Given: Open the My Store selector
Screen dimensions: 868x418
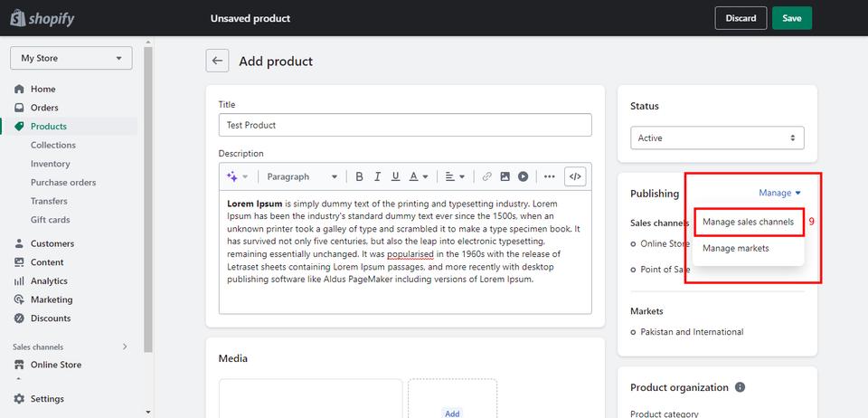Looking at the screenshot, I should coord(71,58).
